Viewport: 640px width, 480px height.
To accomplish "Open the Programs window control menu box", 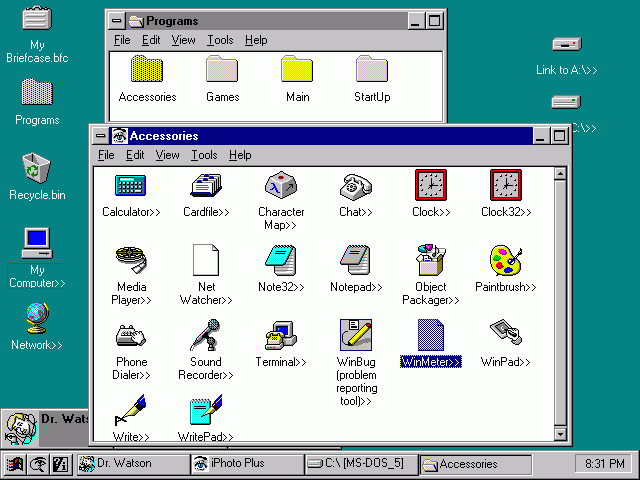I will click(x=116, y=21).
